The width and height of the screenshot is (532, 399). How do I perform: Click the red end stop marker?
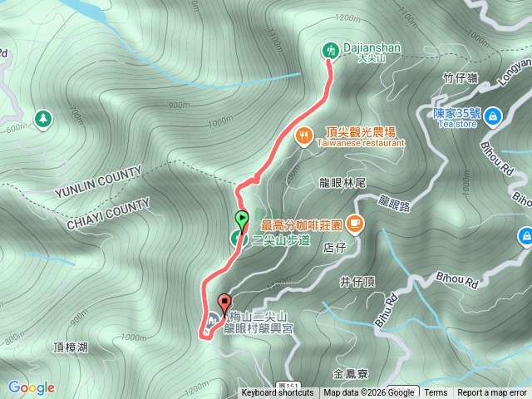click(224, 303)
